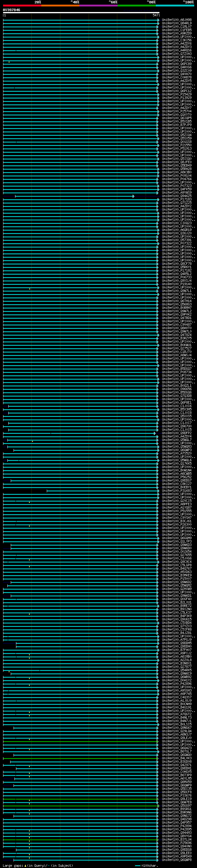Select hit label UniRef100_P07322
Image resolution: width=197 pixels, height=868 pixels.
point(177,243)
